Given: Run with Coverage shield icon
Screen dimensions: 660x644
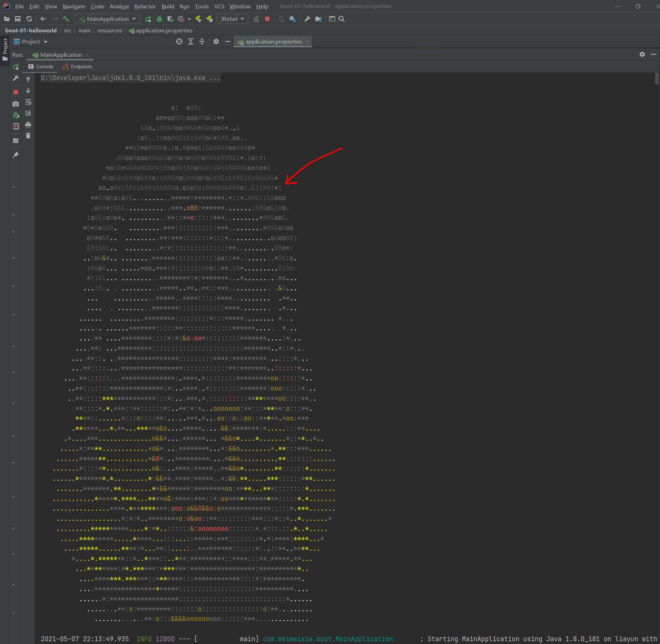Looking at the screenshot, I should pyautogui.click(x=170, y=19).
